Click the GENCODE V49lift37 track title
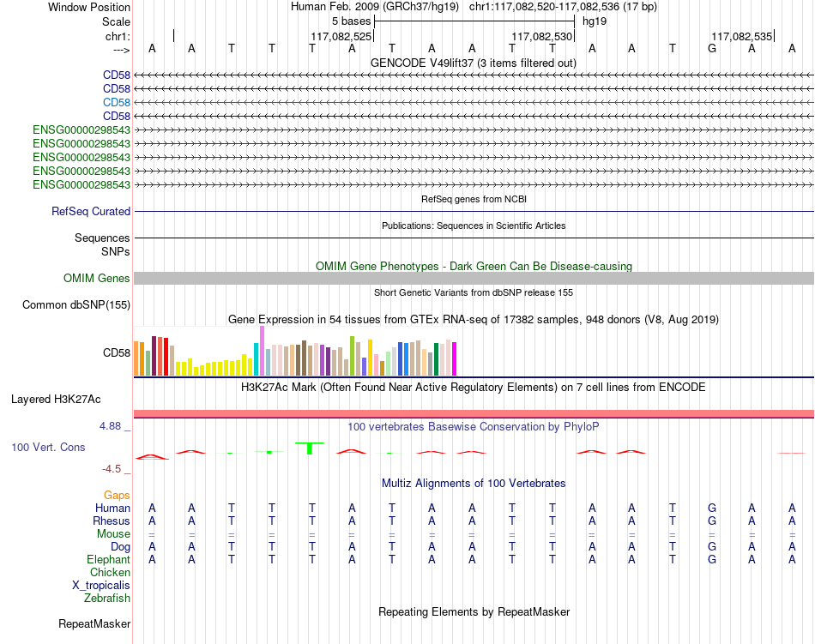The width and height of the screenshot is (815, 644). (473, 63)
